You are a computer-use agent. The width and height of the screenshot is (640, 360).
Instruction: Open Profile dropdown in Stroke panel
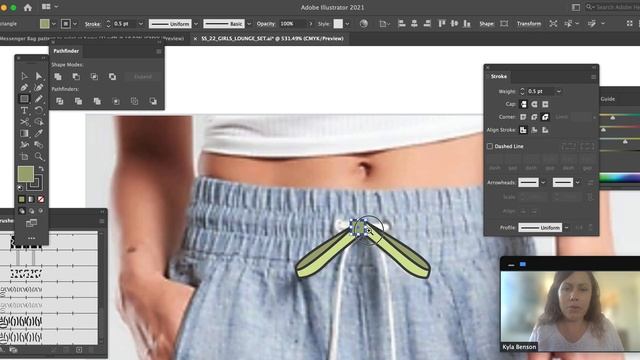pos(567,227)
